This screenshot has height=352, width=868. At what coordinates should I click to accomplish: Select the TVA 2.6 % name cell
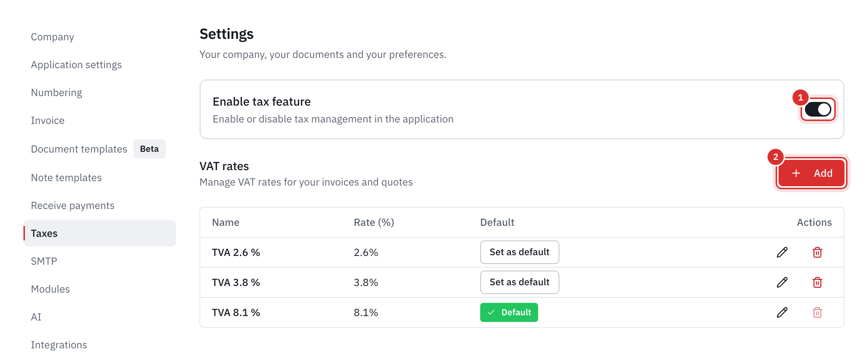point(236,253)
